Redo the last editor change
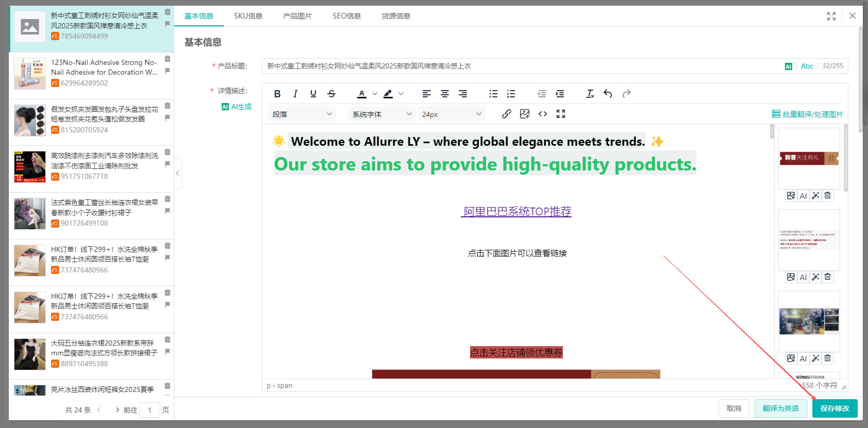This screenshot has height=428, width=868. click(626, 94)
